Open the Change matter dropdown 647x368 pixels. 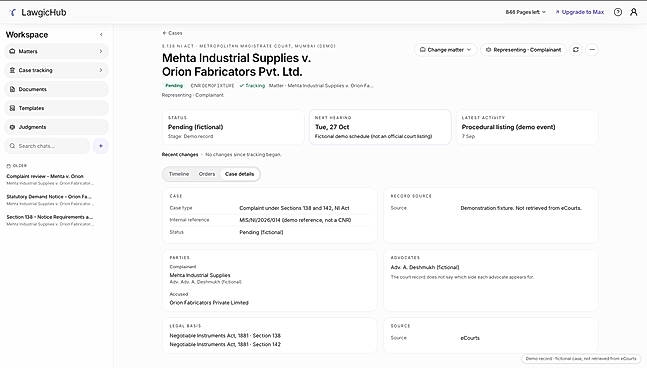pos(445,50)
